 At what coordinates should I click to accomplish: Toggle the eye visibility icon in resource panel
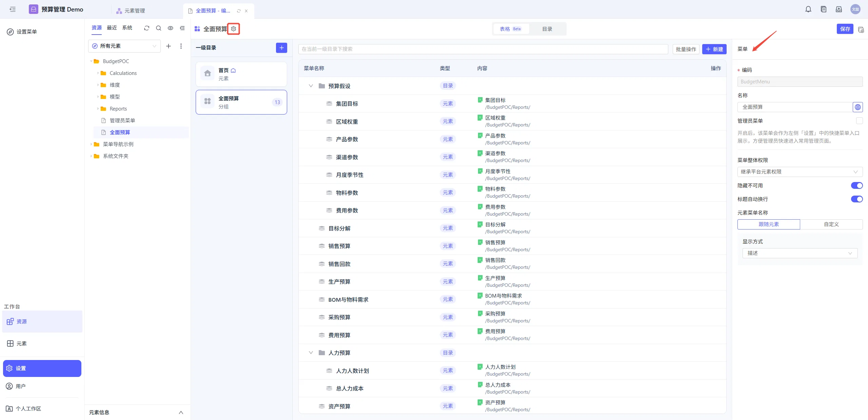[x=170, y=28]
